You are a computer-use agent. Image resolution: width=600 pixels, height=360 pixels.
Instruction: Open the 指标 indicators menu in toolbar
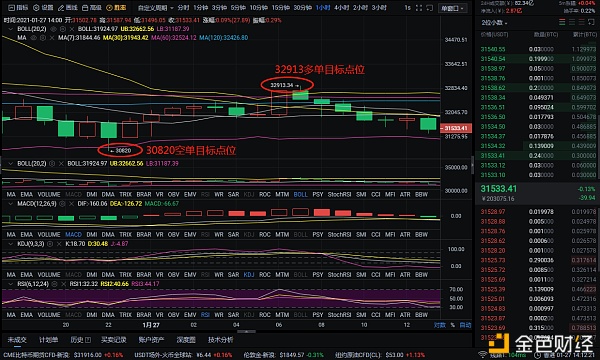pyautogui.click(x=18, y=8)
